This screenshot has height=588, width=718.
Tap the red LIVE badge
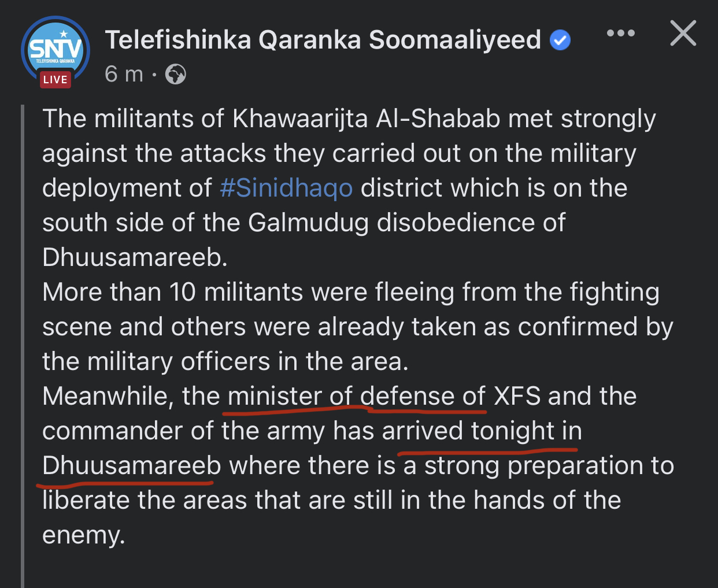55,79
